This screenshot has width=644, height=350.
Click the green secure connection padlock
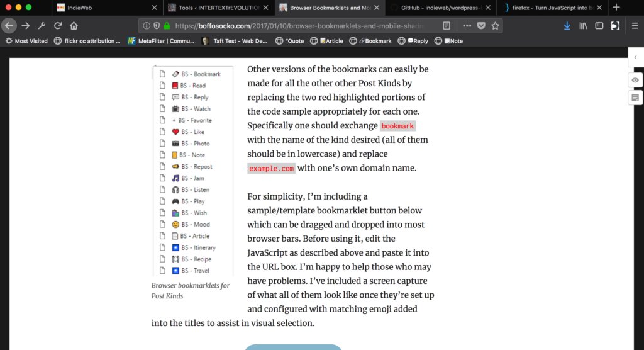pyautogui.click(x=167, y=26)
